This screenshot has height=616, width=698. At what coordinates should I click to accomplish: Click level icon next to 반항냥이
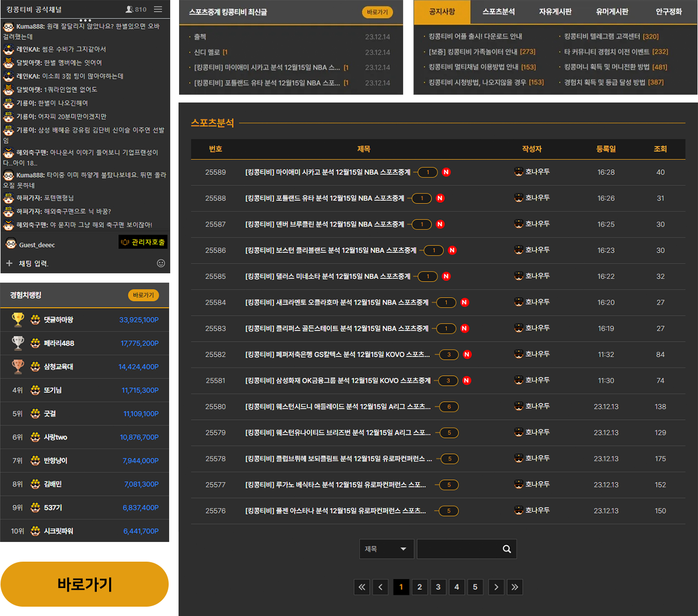[35, 461]
